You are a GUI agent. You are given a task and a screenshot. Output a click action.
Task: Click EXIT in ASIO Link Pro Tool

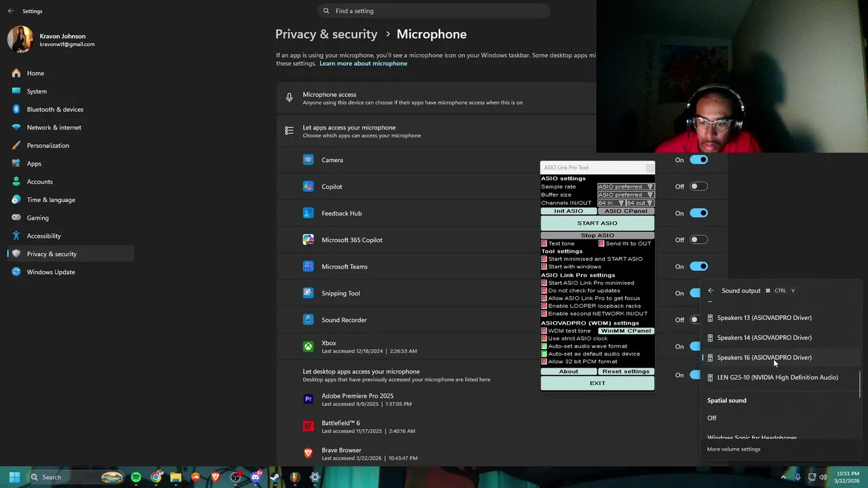coord(597,383)
